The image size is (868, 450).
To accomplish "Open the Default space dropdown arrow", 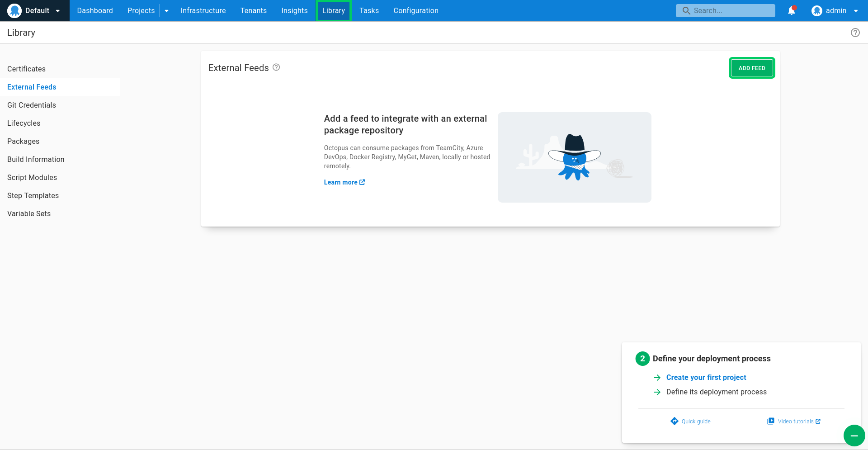I will [58, 11].
